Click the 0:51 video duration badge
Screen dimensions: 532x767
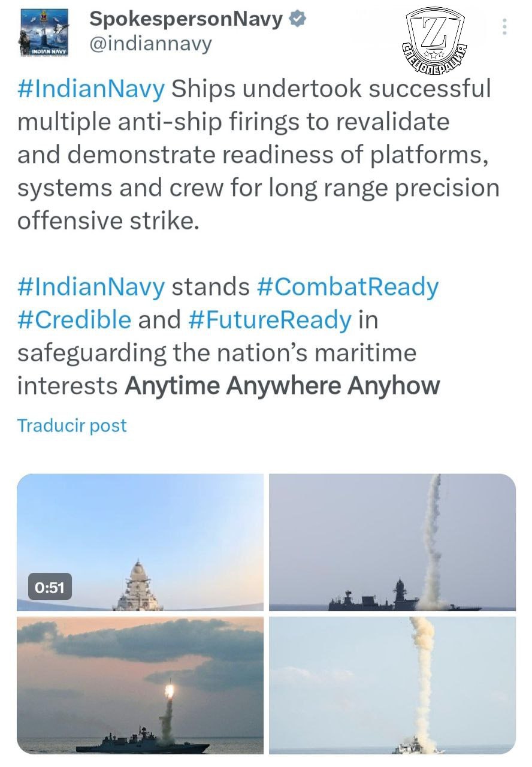(x=50, y=587)
